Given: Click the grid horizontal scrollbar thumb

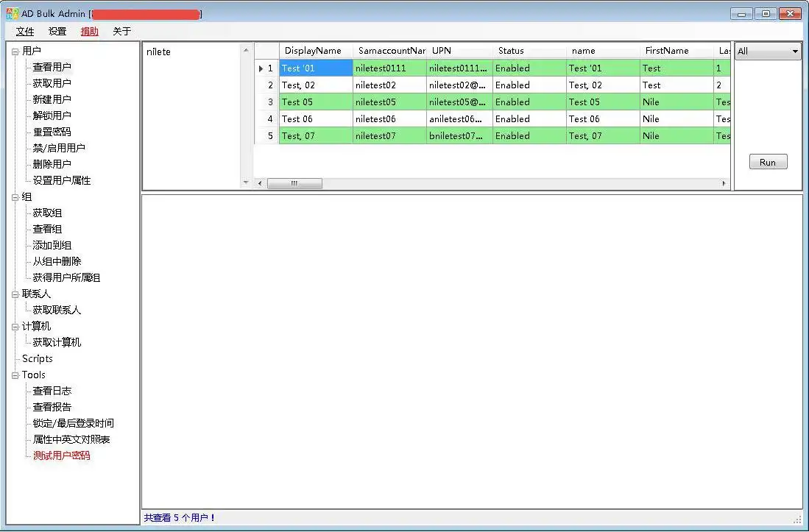Looking at the screenshot, I should [294, 183].
